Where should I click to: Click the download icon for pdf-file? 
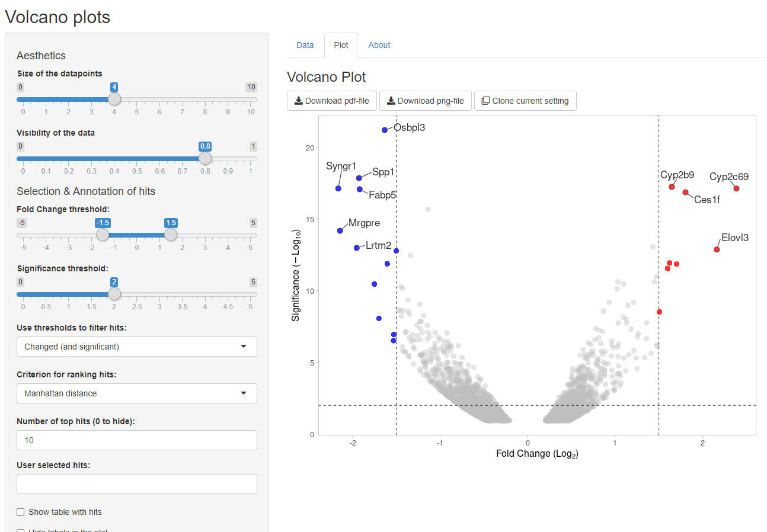(x=299, y=101)
